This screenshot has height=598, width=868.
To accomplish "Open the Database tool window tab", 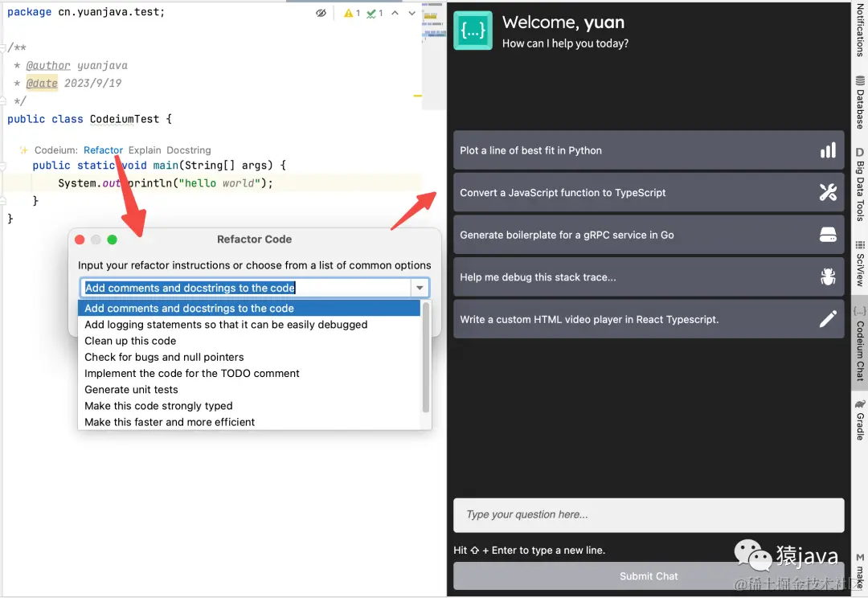I will coord(860,102).
